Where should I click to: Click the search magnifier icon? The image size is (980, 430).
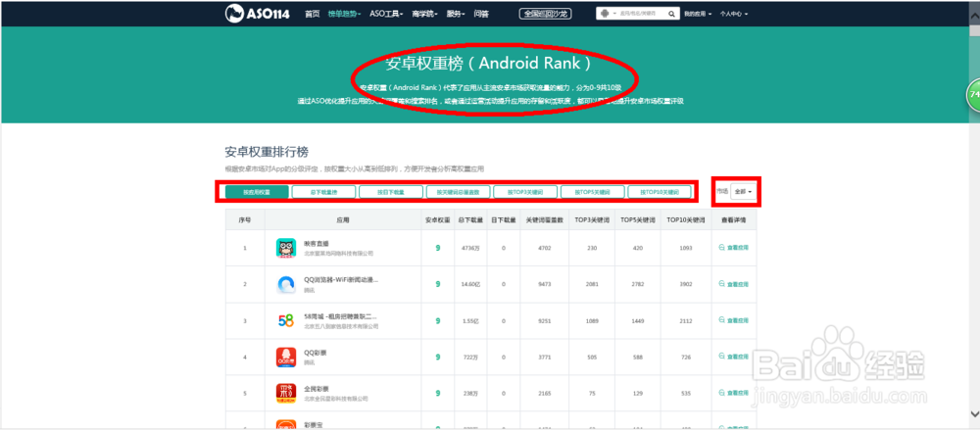671,13
